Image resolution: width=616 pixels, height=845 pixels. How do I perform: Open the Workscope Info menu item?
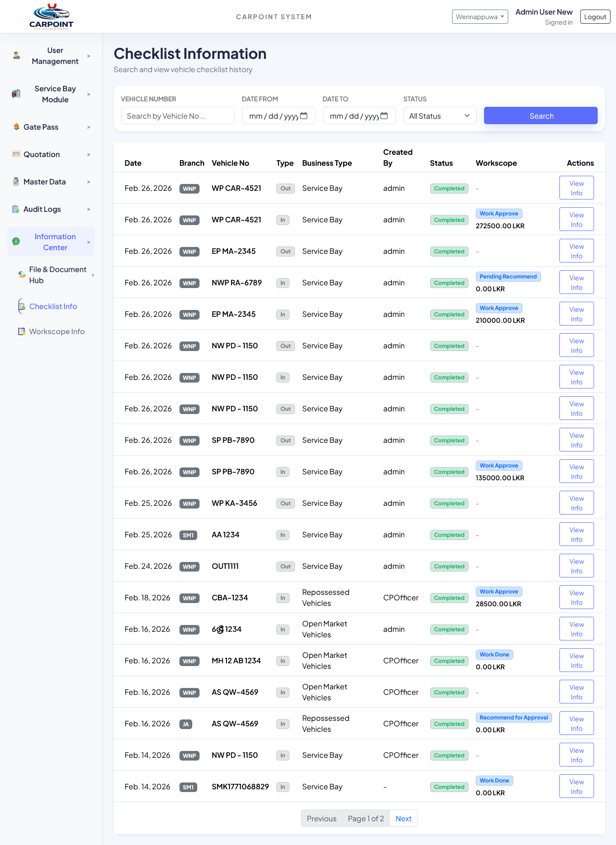coord(57,331)
